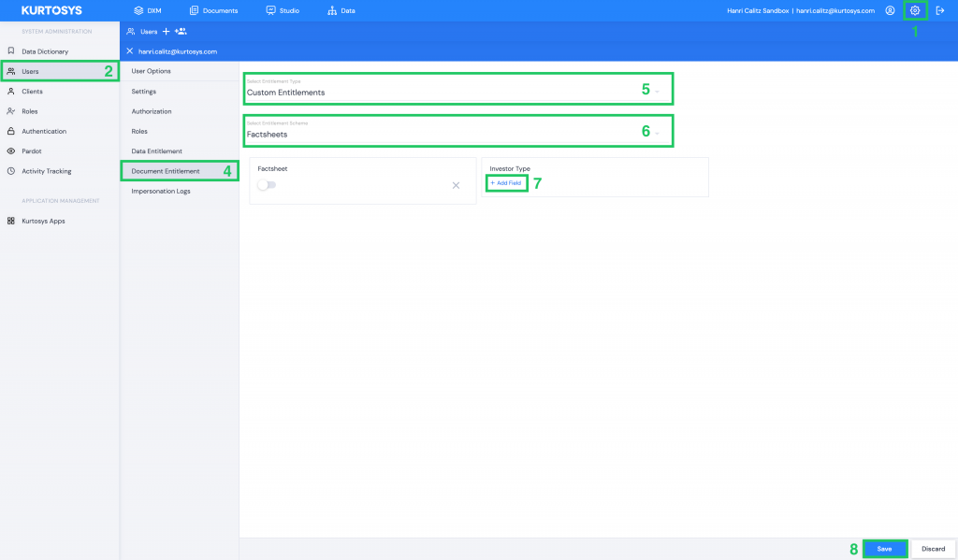
Task: Select Document Entitlement in user menu
Action: tap(166, 171)
